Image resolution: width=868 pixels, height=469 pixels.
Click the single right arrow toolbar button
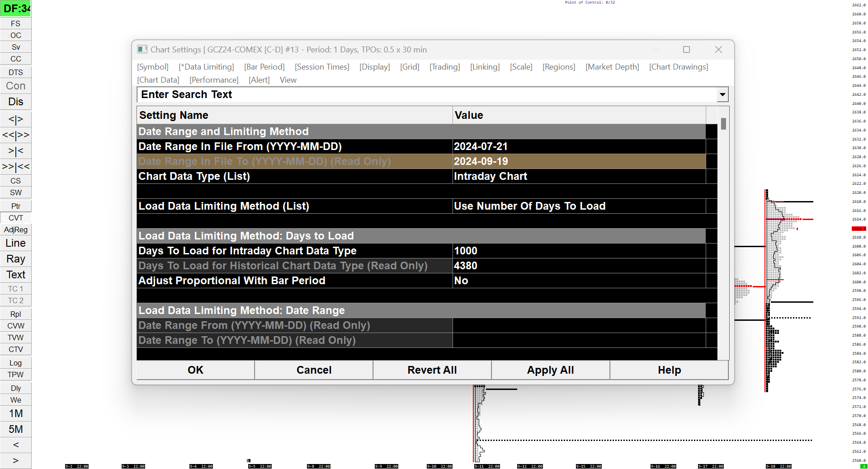point(15,461)
